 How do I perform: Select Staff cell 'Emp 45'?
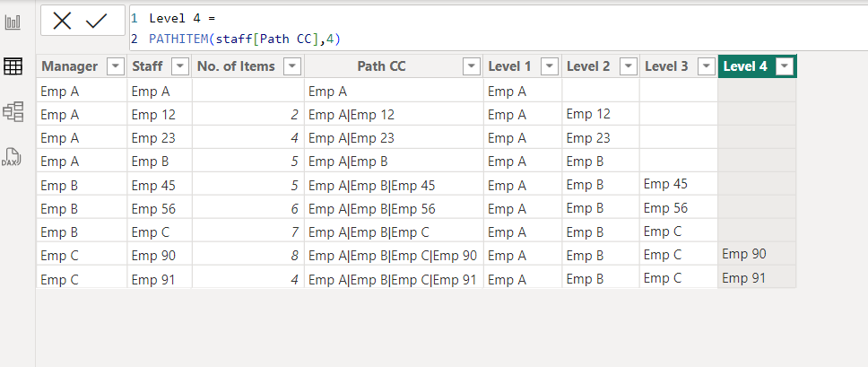click(160, 186)
